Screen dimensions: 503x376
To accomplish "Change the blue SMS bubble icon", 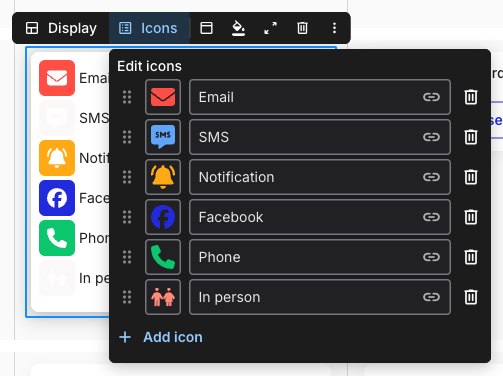I will [x=163, y=137].
